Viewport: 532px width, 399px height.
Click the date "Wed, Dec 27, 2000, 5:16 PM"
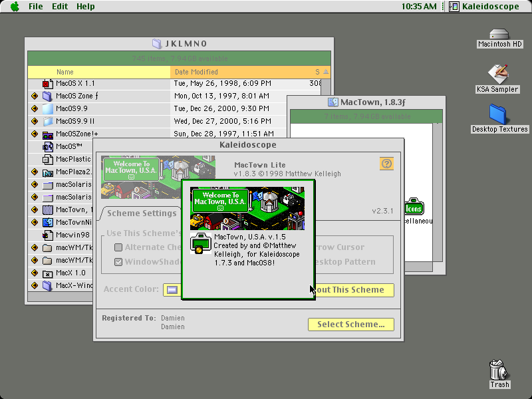[x=223, y=121]
